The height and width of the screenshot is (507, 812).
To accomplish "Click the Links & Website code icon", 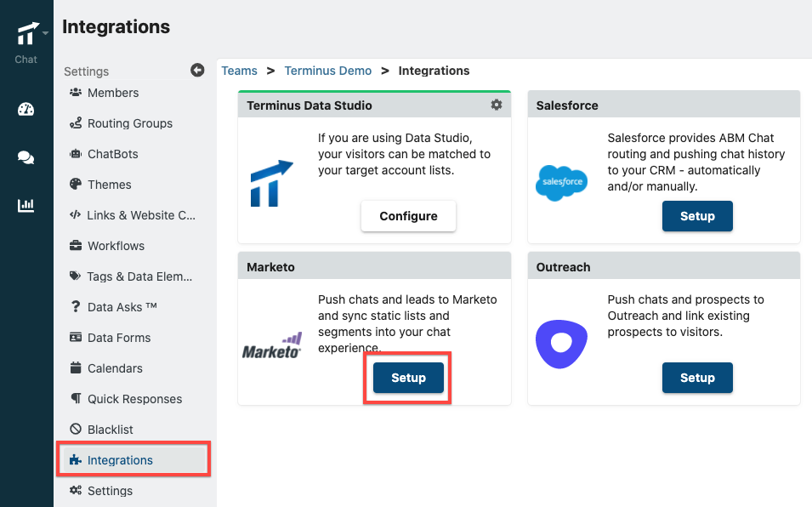I will (x=75, y=214).
